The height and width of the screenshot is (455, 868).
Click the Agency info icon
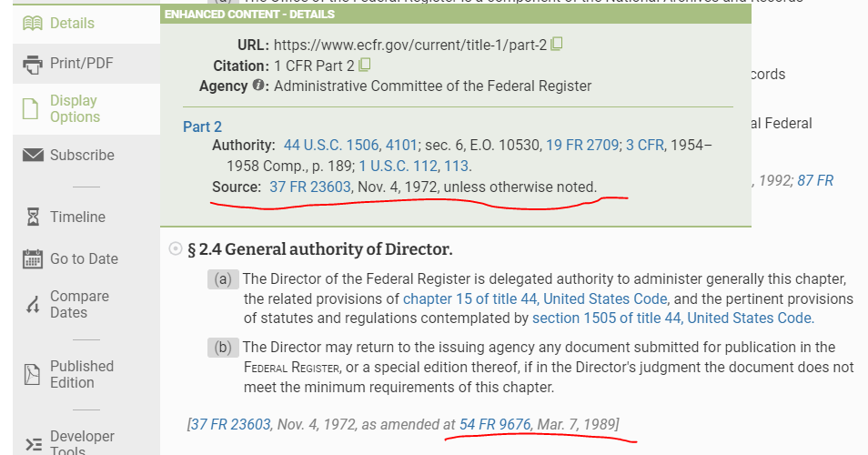[x=258, y=86]
